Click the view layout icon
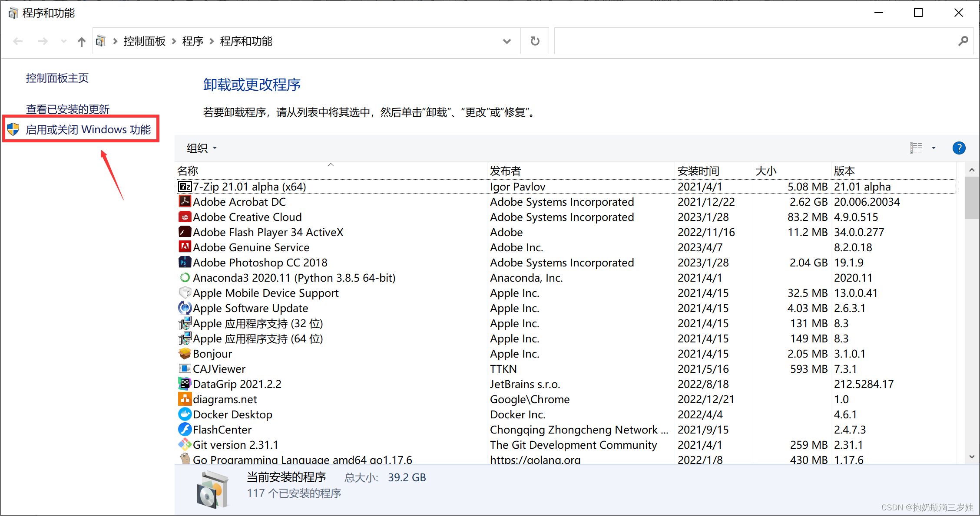The width and height of the screenshot is (980, 516). click(x=916, y=148)
